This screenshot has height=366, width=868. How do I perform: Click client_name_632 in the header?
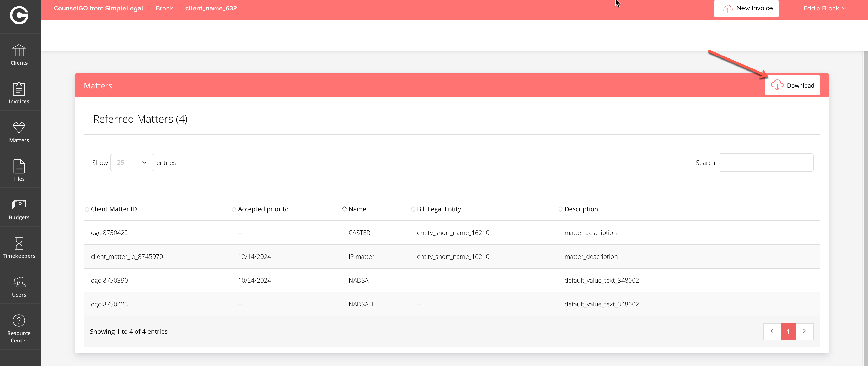(x=211, y=8)
